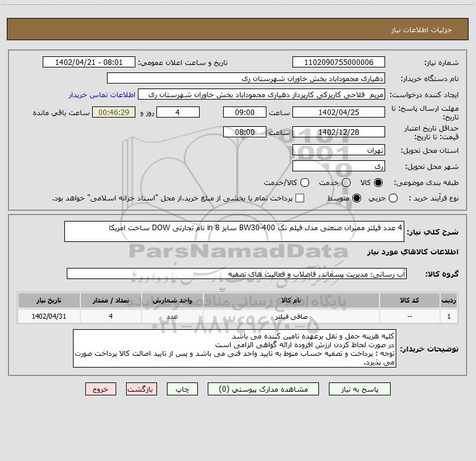Click the general description text box BW30-400

click(234, 231)
